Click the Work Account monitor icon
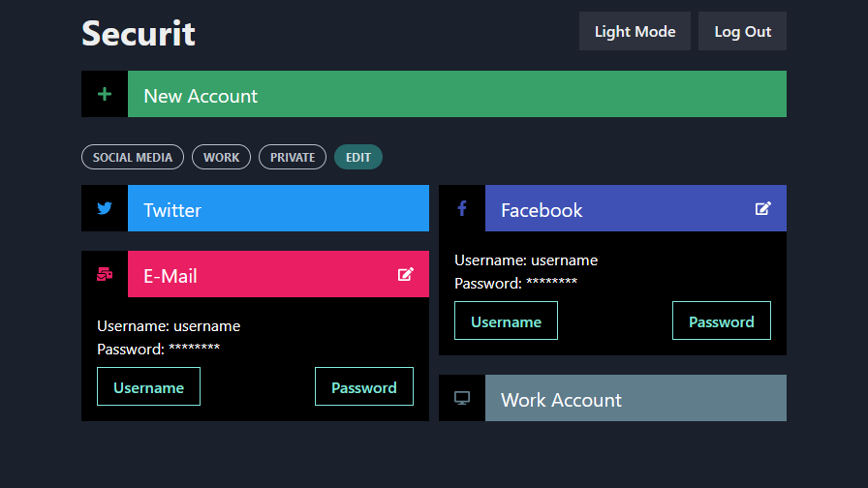This screenshot has width=868, height=488. pos(462,398)
